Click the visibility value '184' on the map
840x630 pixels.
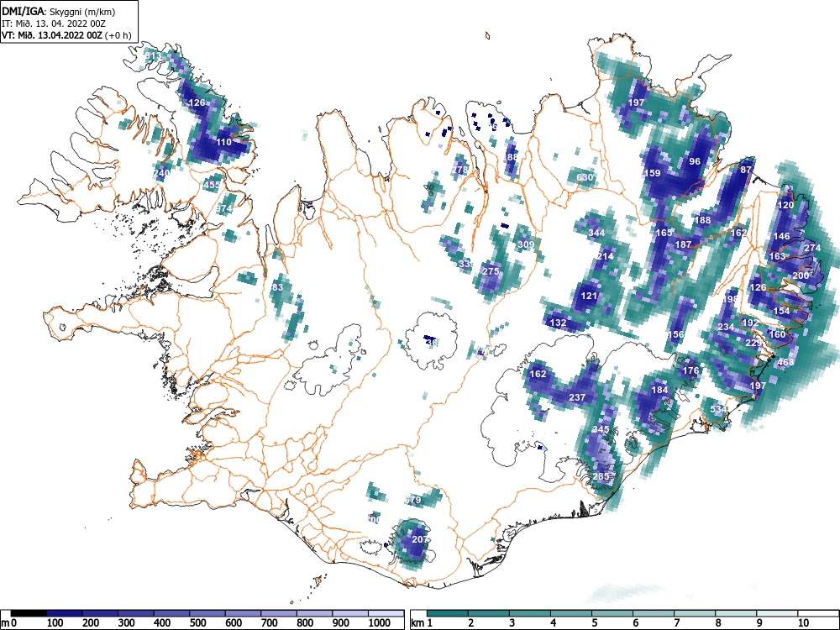(x=659, y=390)
